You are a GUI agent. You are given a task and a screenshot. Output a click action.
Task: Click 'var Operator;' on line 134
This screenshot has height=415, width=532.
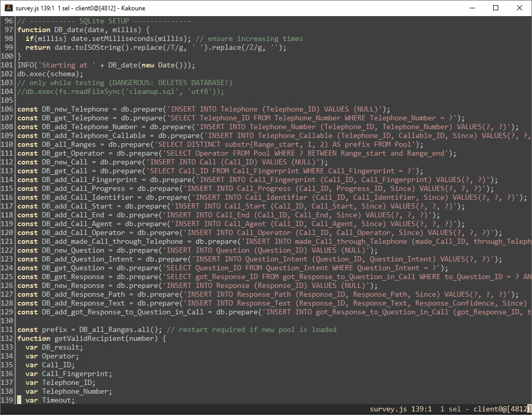click(52, 356)
